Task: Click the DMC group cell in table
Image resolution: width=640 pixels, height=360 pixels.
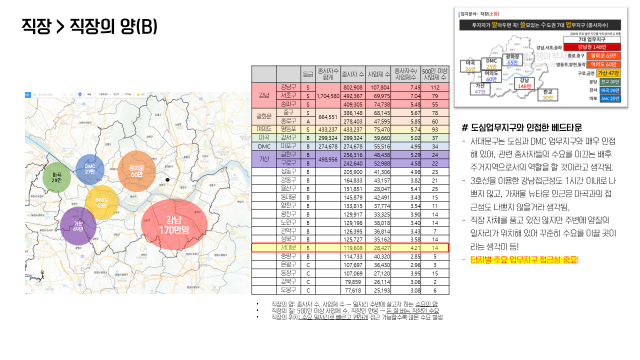Action: point(264,146)
